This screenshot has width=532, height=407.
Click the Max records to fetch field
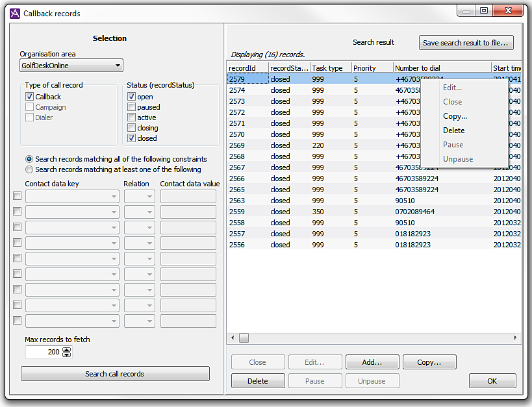44,352
